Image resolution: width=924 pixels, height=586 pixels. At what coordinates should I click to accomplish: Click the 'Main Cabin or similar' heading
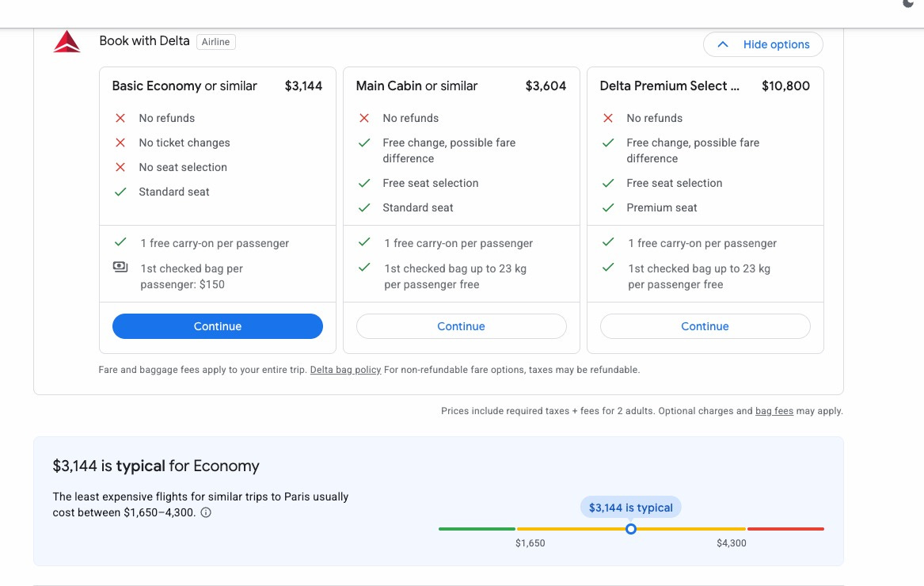(x=416, y=86)
